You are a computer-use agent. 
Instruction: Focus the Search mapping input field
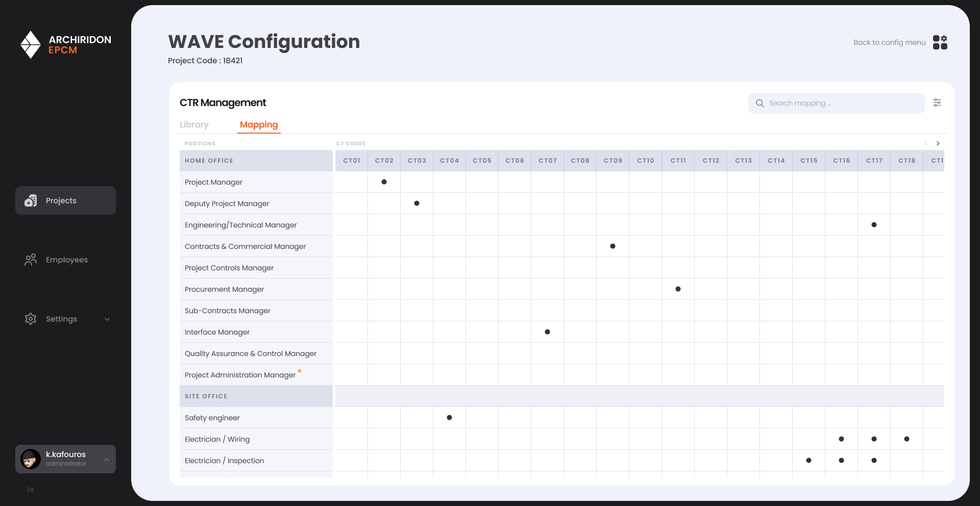[x=842, y=103]
